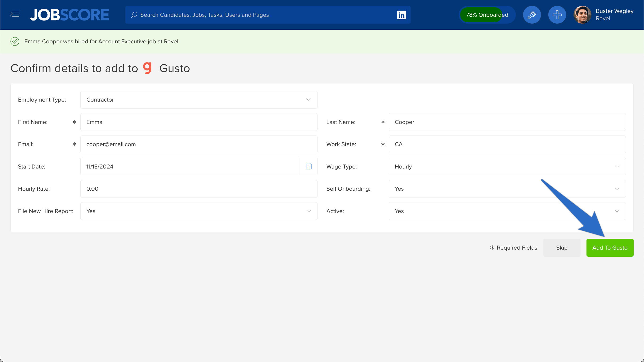Viewport: 644px width, 362px height.
Task: Click the Gusto logo in heading
Action: pyautogui.click(x=147, y=68)
